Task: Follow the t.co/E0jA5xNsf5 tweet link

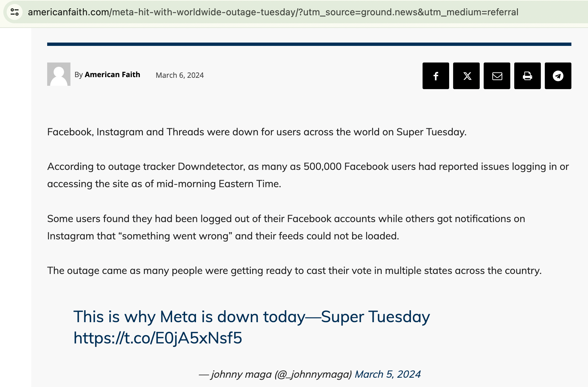Action: (158, 338)
